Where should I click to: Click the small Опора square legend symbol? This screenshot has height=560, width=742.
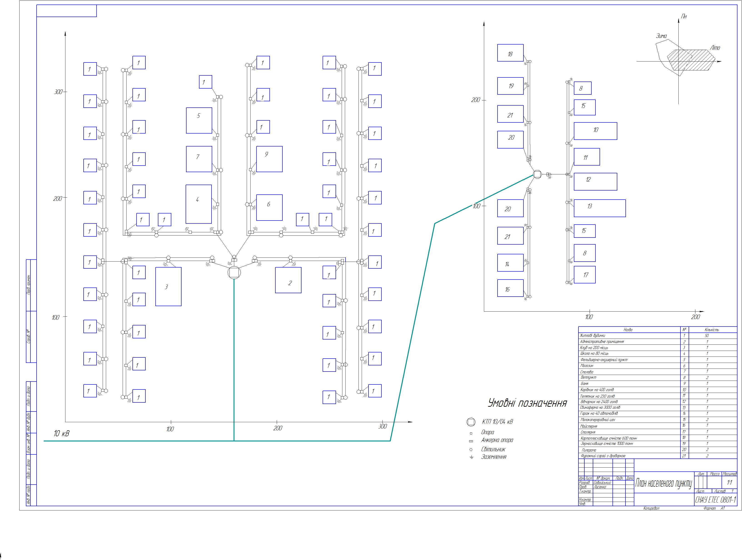(471, 433)
